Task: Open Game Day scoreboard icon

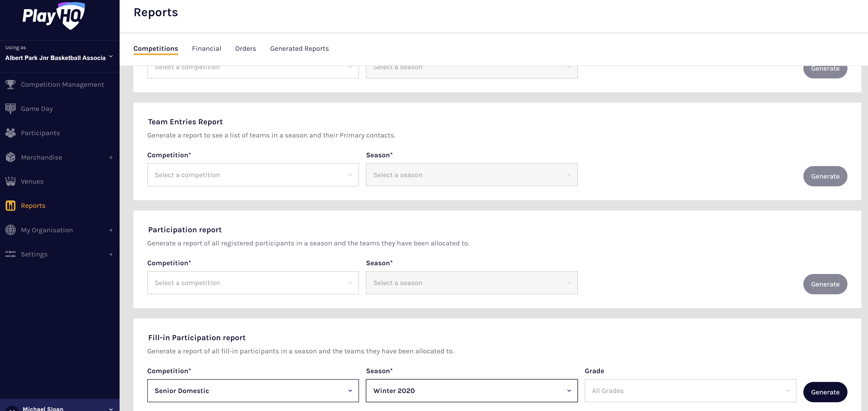Action: tap(10, 108)
